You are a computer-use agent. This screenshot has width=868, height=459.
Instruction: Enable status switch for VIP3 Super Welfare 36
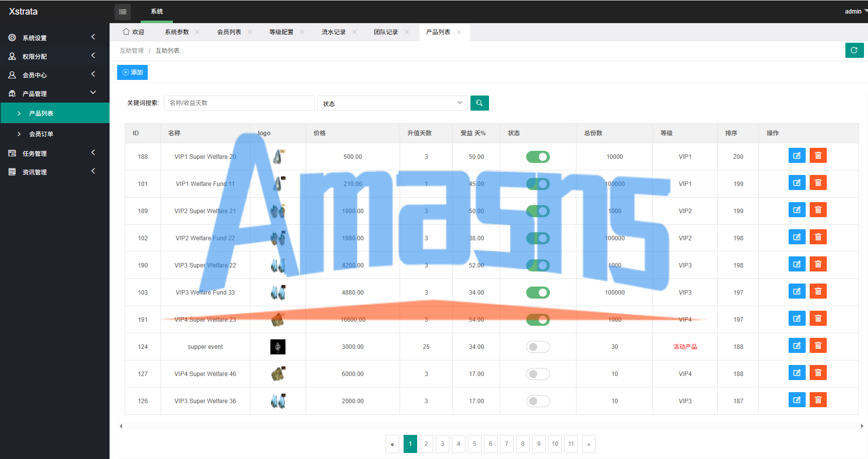tap(538, 401)
